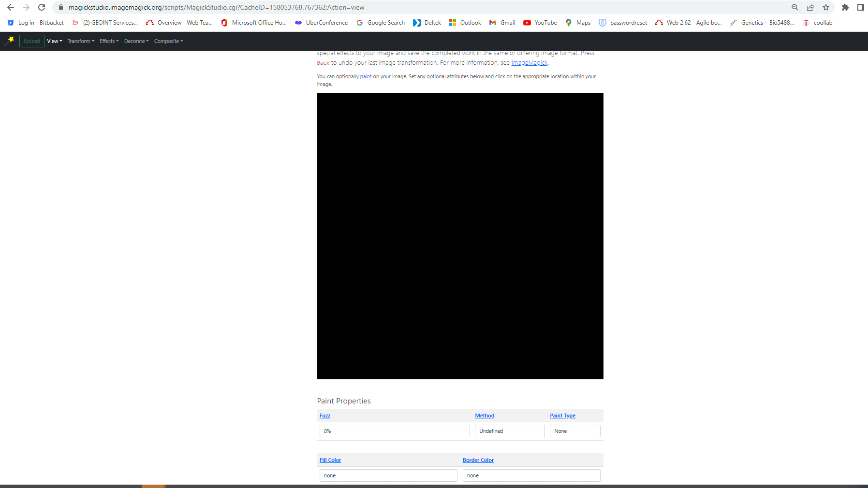Expand the Transform dropdown
868x488 pixels.
pyautogui.click(x=80, y=41)
